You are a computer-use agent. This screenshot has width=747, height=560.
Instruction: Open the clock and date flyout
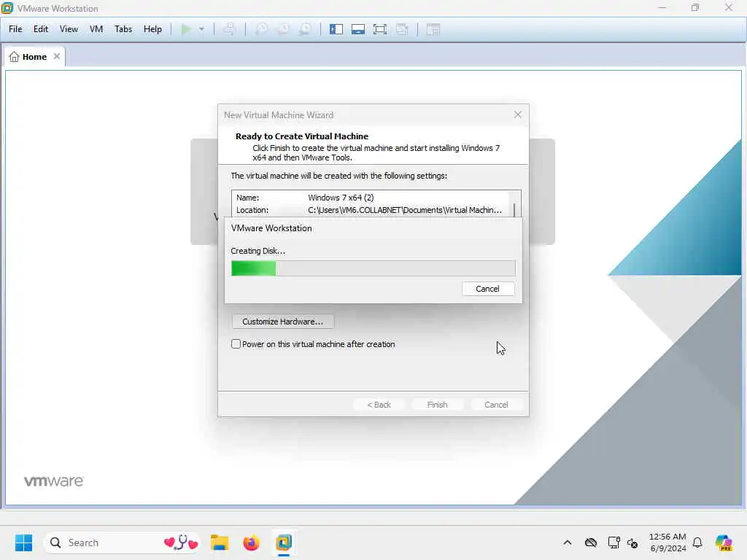[x=667, y=542]
